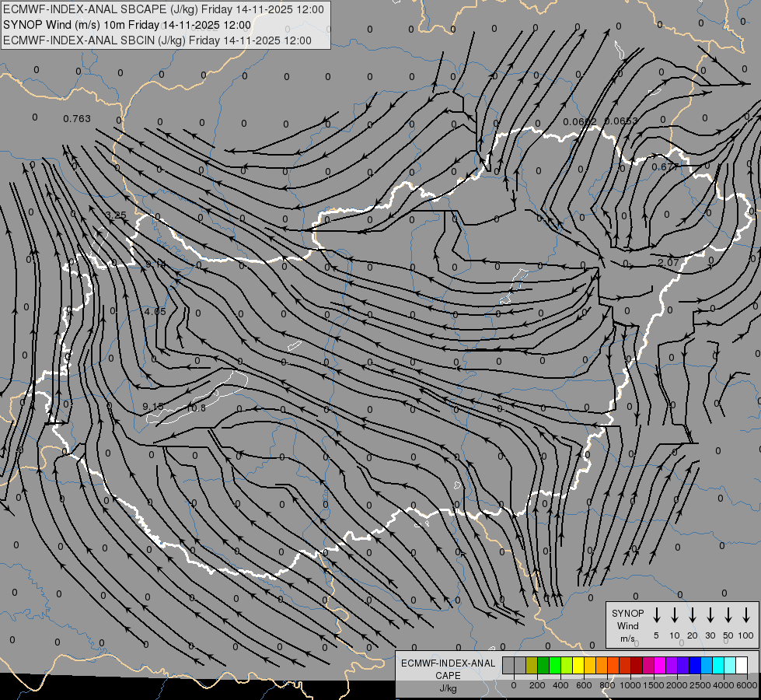The width and height of the screenshot is (761, 700).
Task: Click the 2500 tick label on CAPE scale
Action: click(700, 685)
